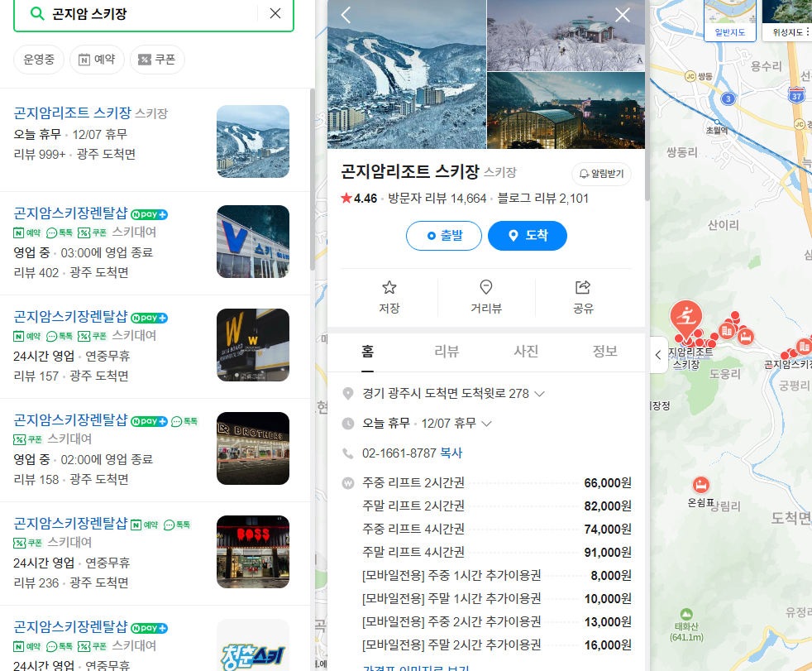This screenshot has height=671, width=812.
Task: Click the 태화산 mountain marker on map
Action: coord(686,615)
